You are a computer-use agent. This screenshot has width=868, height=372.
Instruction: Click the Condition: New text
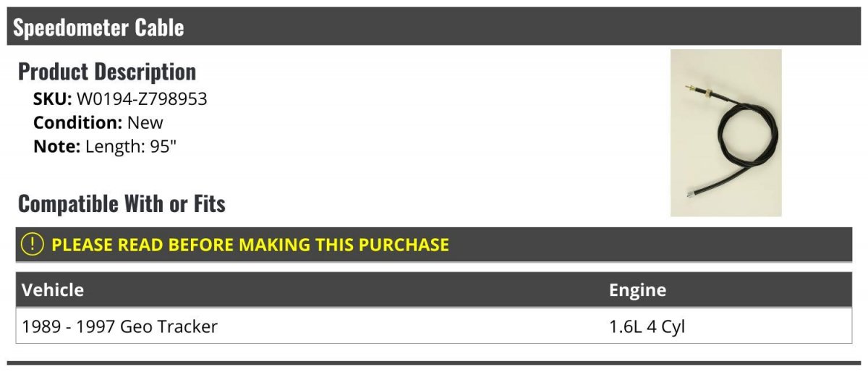98,122
